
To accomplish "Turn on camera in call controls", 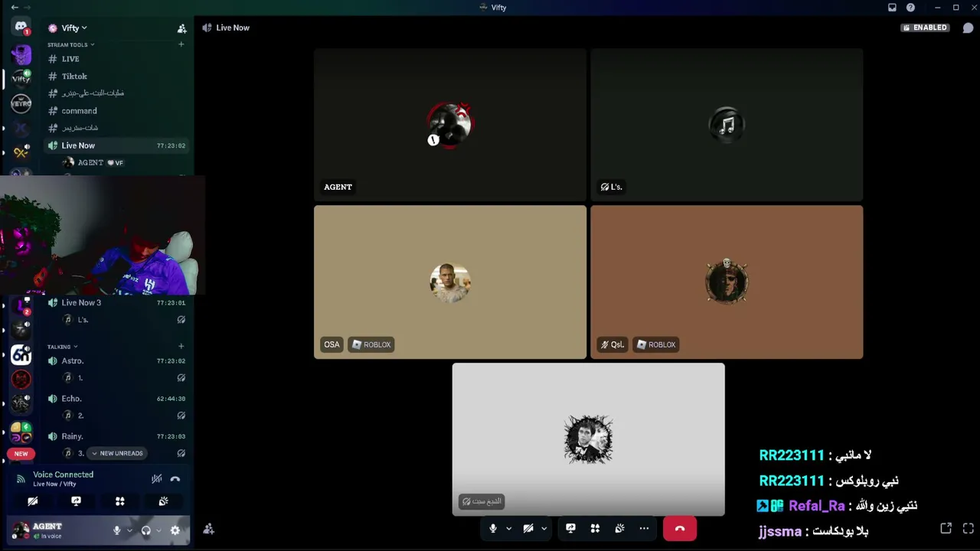I will pos(528,529).
